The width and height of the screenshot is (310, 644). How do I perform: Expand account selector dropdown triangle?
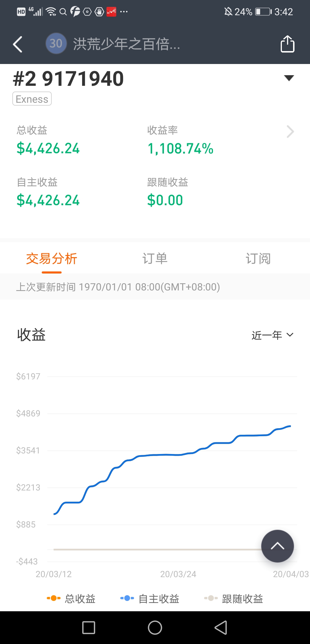pos(289,78)
